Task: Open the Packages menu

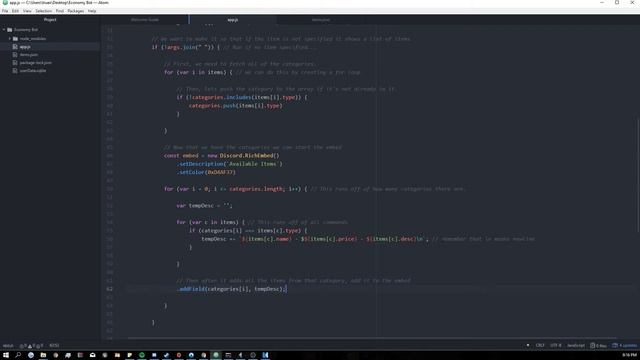Action: 76,11
